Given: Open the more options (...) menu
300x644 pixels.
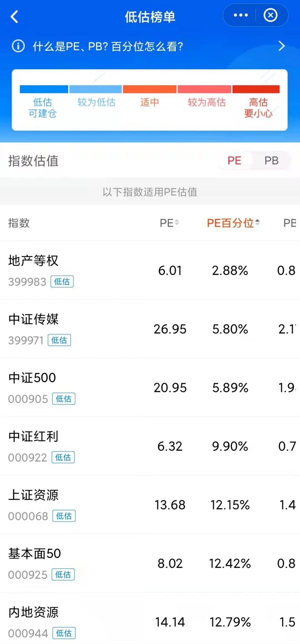Looking at the screenshot, I should (240, 15).
